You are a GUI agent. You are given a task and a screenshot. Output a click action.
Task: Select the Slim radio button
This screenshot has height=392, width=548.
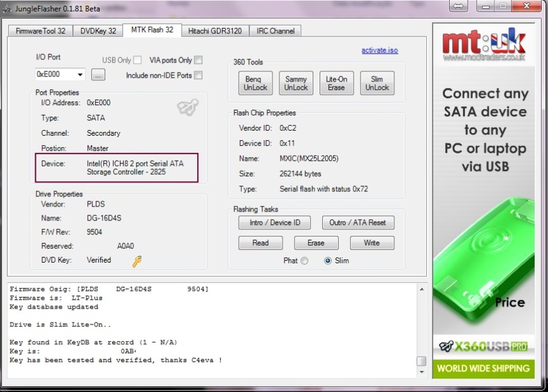pyautogui.click(x=327, y=261)
